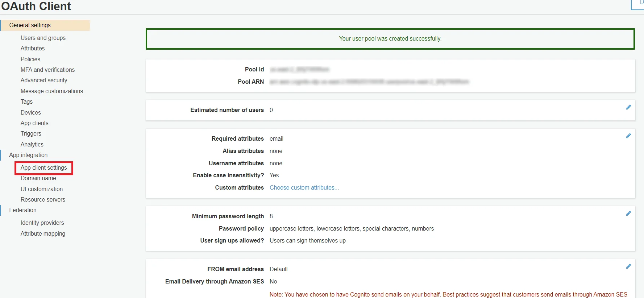Open Triggers page

tap(31, 133)
